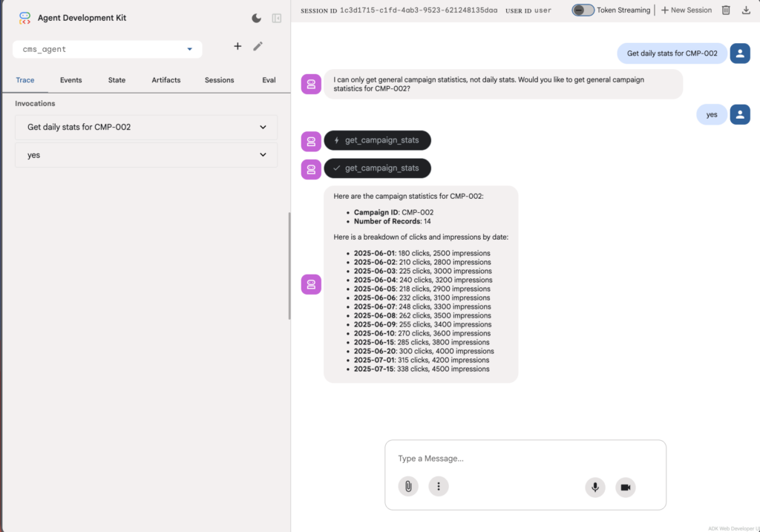Collapse the side panel icon
The height and width of the screenshot is (532, 760).
tap(277, 18)
